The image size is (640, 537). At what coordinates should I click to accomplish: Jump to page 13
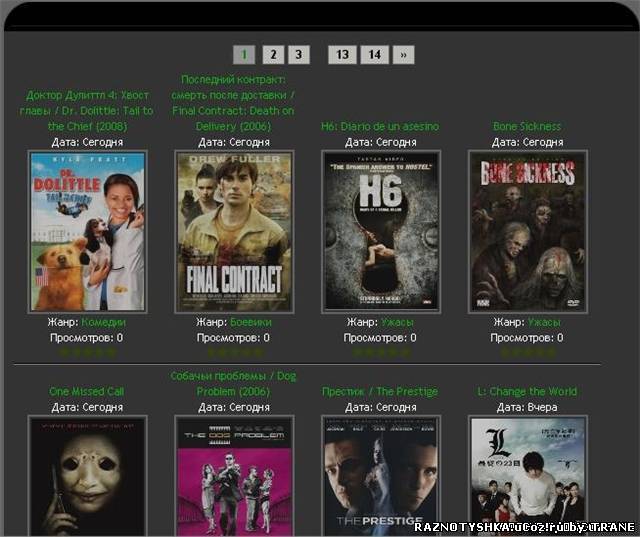point(342,54)
